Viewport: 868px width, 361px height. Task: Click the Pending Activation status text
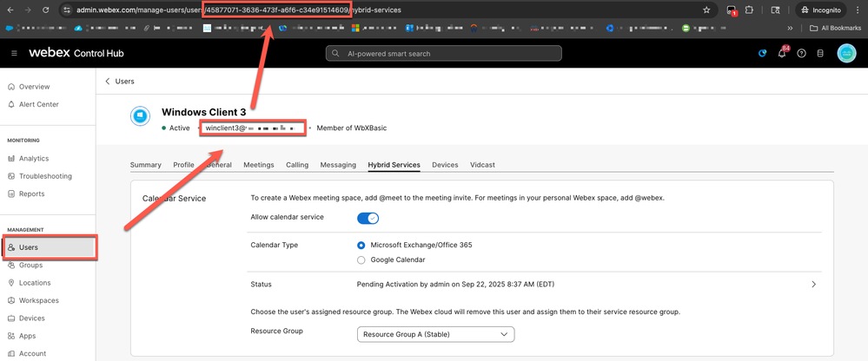(x=455, y=285)
